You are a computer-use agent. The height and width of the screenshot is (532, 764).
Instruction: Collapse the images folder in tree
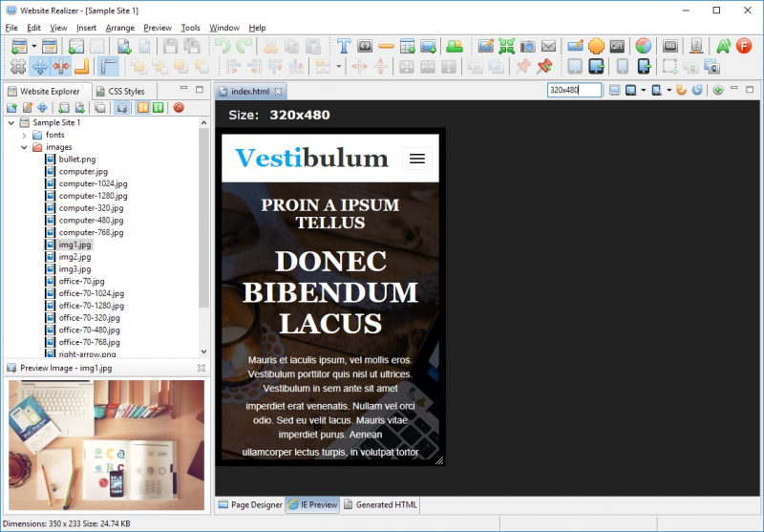[25, 147]
